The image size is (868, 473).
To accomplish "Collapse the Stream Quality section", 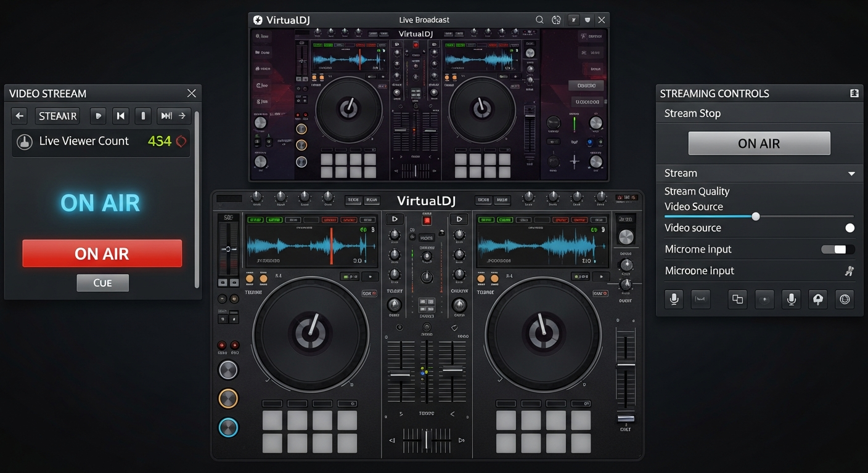I will point(697,191).
